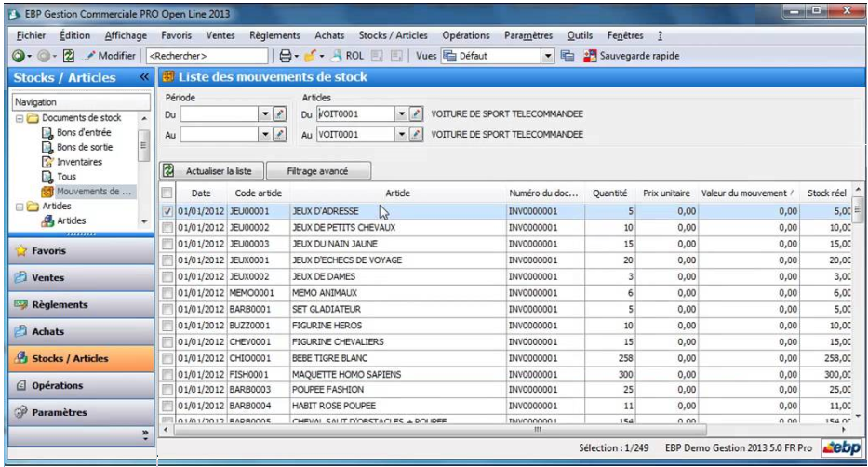Open the Outils menu
Image resolution: width=868 pixels, height=467 pixels.
580,35
